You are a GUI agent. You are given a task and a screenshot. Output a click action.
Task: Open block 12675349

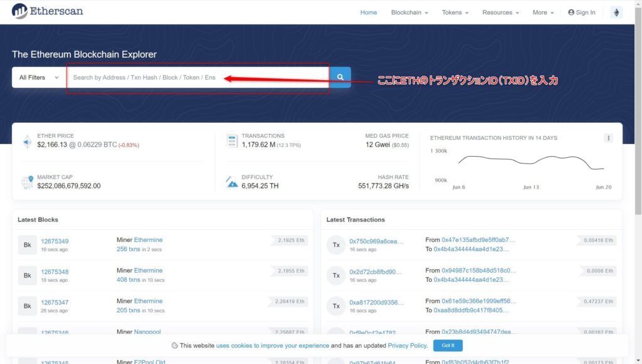click(x=55, y=241)
